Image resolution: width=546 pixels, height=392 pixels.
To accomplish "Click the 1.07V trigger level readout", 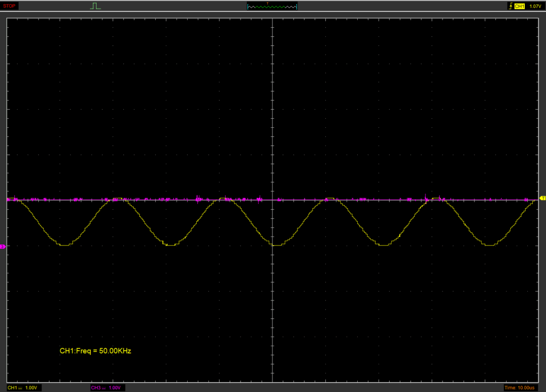I will tap(535, 6).
